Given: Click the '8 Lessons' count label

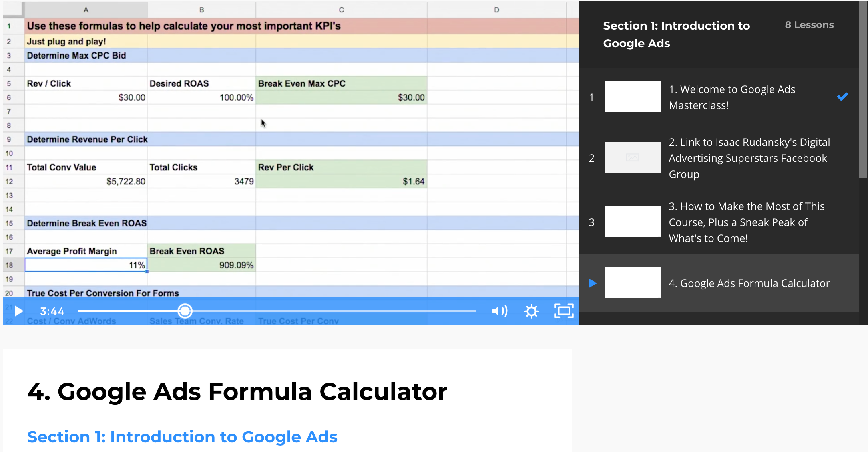Looking at the screenshot, I should [x=809, y=25].
